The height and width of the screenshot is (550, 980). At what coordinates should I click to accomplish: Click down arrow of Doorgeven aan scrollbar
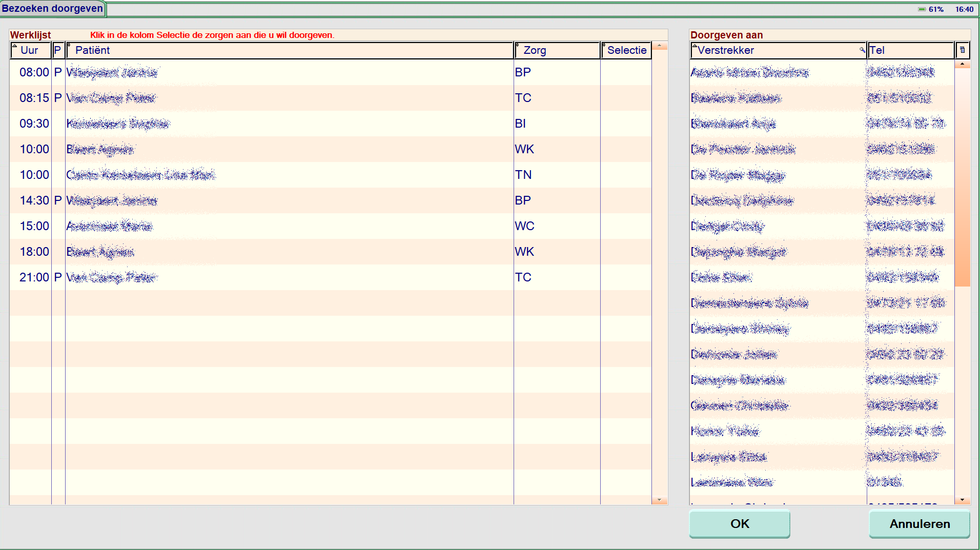(962, 500)
